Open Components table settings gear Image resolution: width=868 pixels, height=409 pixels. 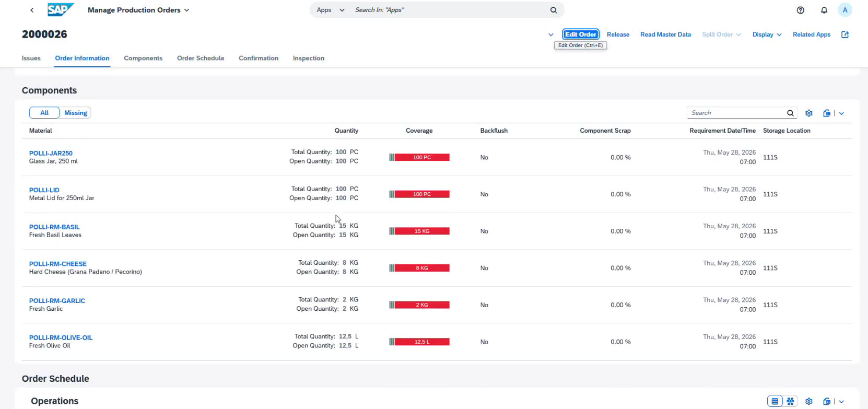(809, 113)
